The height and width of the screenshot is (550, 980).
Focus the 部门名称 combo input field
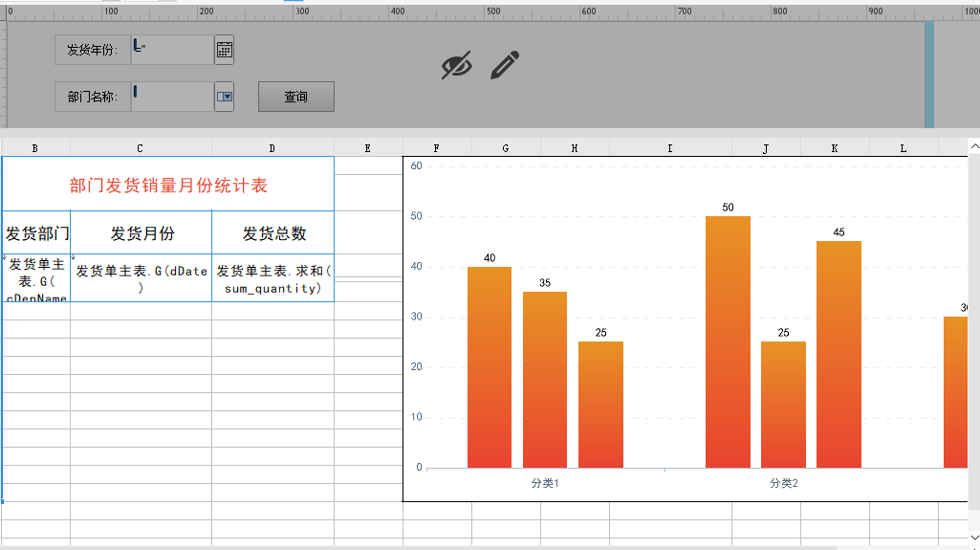pos(172,97)
